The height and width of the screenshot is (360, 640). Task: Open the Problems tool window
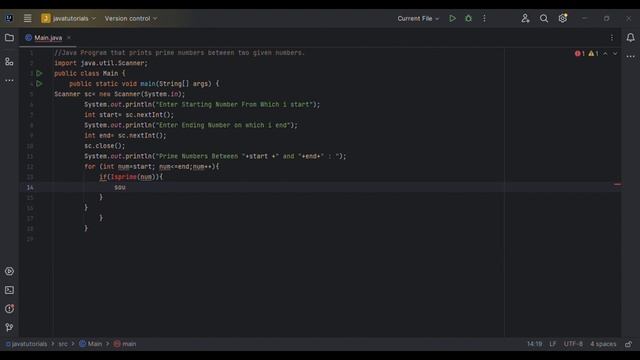pos(9,309)
